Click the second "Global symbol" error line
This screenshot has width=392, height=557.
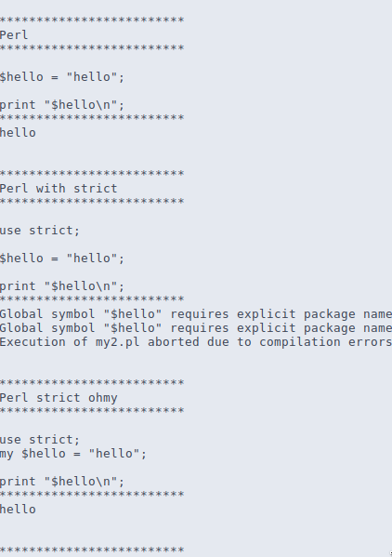tap(196, 328)
